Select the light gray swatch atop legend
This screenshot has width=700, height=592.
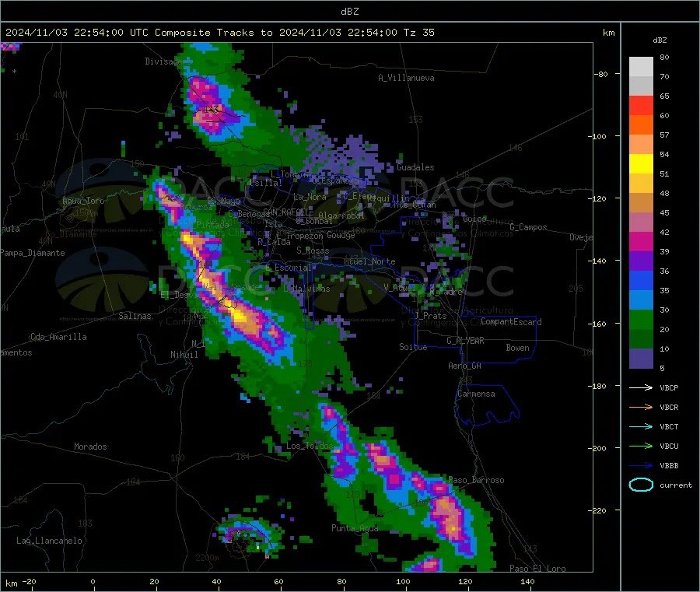641,66
